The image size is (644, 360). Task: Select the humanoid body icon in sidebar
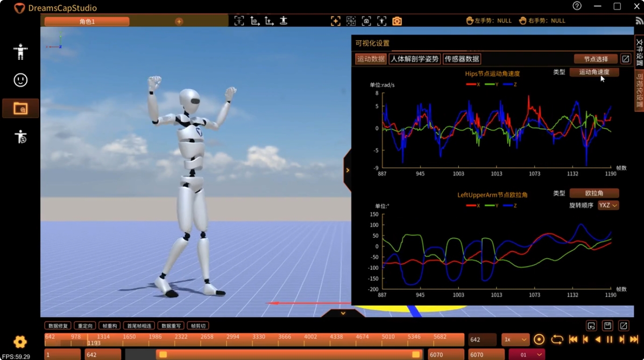[21, 51]
